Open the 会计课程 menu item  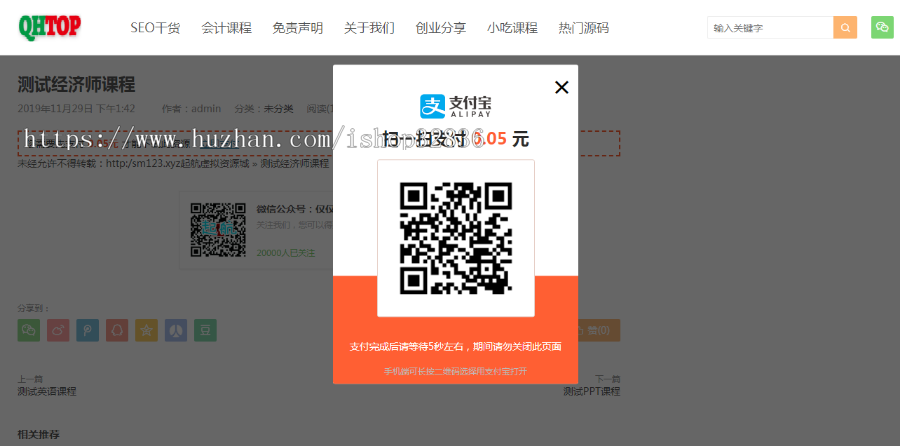coord(226,28)
